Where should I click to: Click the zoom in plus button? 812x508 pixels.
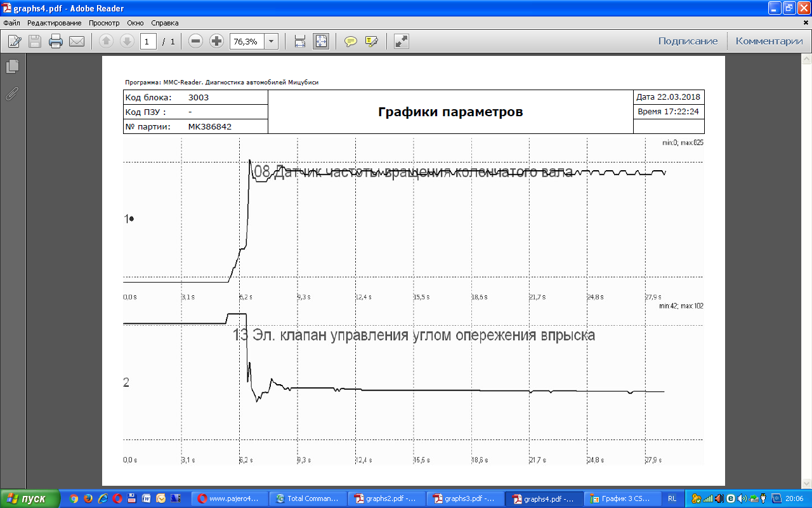[x=216, y=42]
